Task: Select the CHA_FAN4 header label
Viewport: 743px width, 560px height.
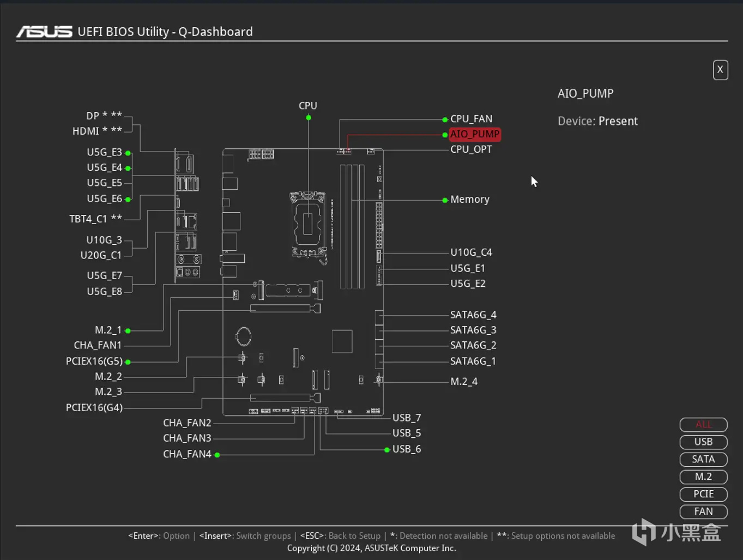Action: (x=187, y=454)
